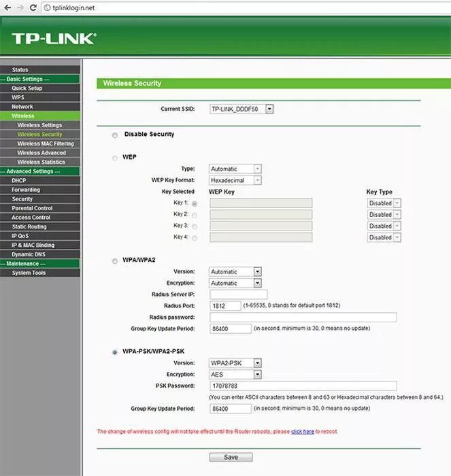Reload the page with refresh icon

[x=33, y=7]
